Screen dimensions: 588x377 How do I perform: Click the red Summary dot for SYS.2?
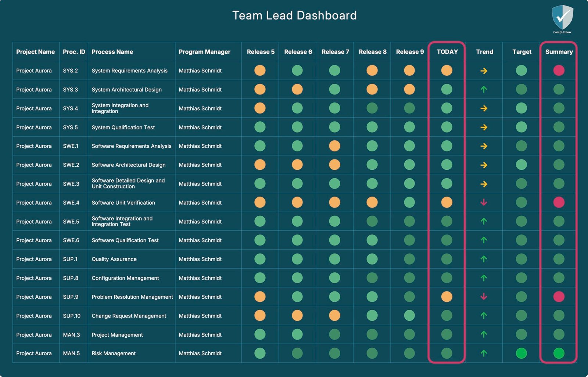click(559, 71)
